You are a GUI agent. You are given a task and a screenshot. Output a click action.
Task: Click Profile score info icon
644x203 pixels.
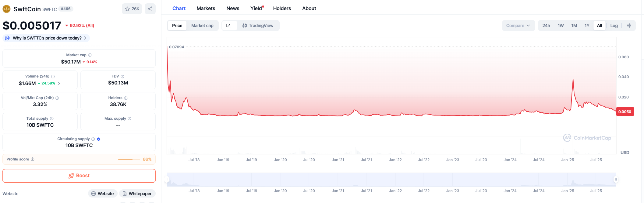coord(33,159)
